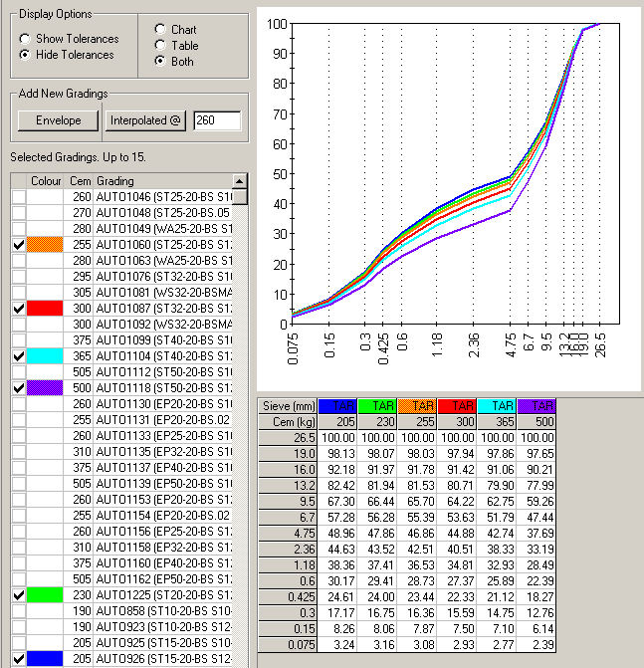Click the interpolated value field showing 260
644x668 pixels.
(x=217, y=120)
